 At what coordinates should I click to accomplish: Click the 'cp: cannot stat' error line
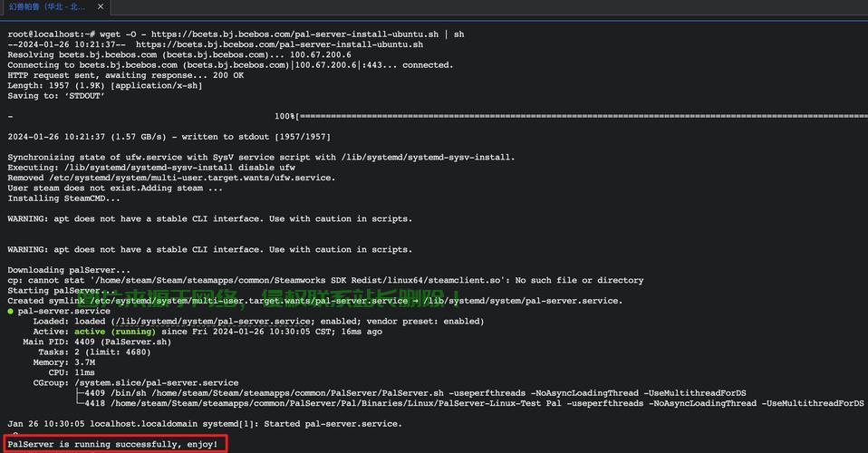pos(325,280)
